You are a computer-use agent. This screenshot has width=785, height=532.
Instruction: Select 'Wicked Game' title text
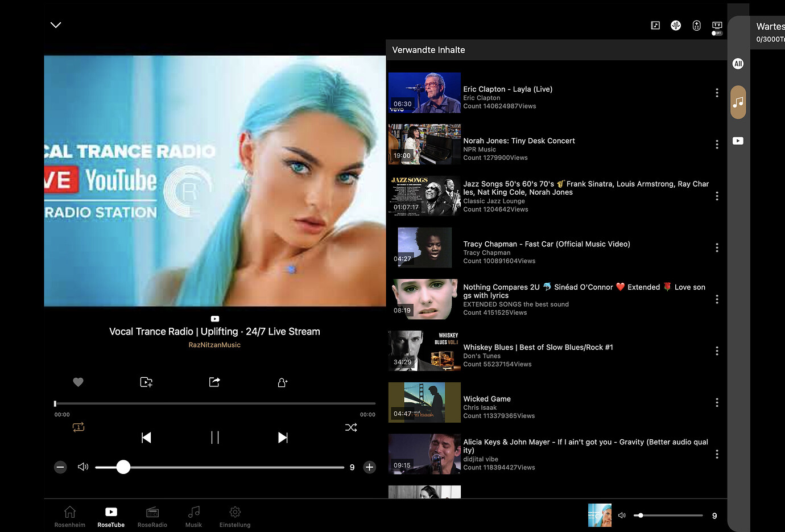click(x=487, y=399)
